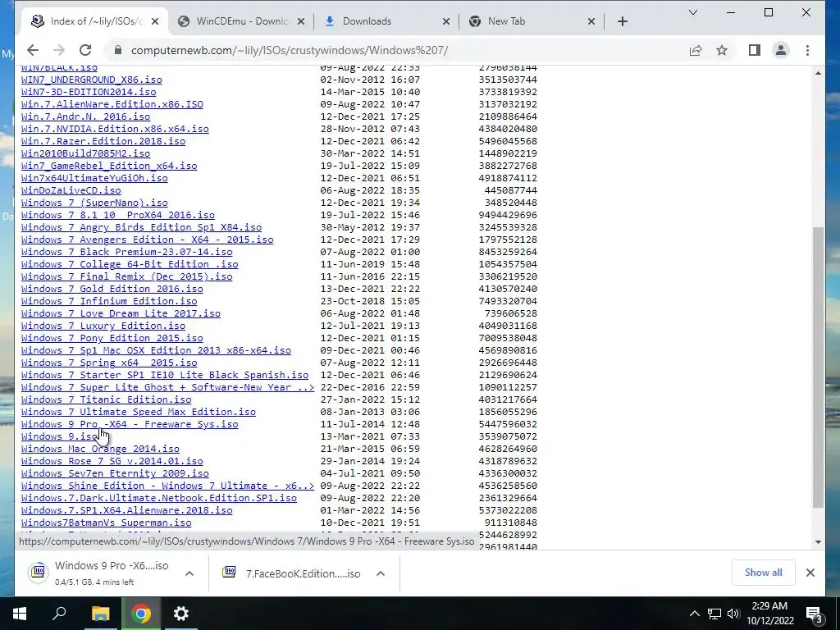The height and width of the screenshot is (630, 840).
Task: Download Windows 9.iso
Action: click(x=59, y=436)
